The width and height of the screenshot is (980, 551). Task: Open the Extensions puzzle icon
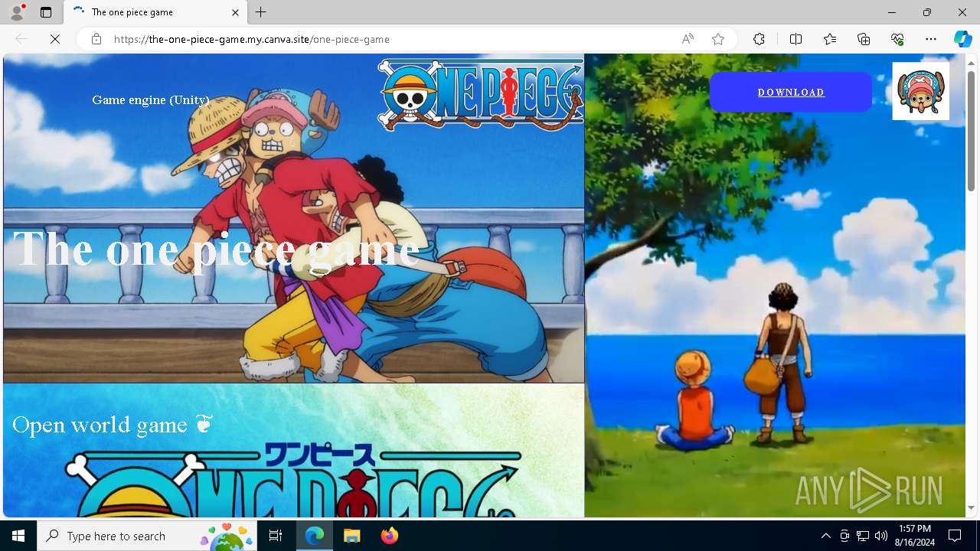[x=759, y=39]
